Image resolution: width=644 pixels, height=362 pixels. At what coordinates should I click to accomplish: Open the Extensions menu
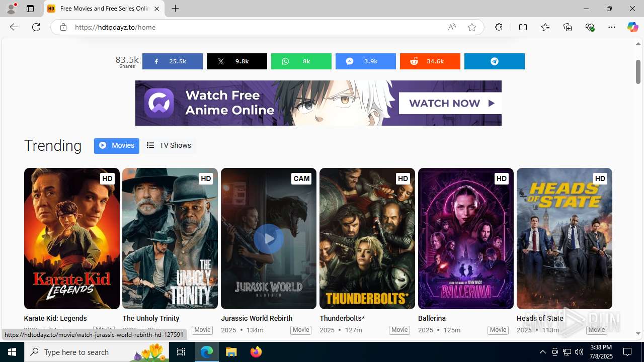(x=499, y=27)
